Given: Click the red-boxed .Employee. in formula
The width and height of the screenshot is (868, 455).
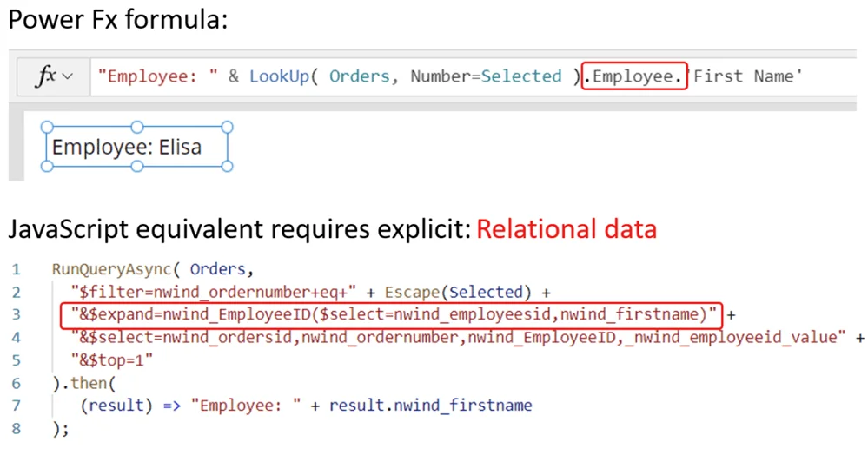Looking at the screenshot, I should pyautogui.click(x=634, y=76).
